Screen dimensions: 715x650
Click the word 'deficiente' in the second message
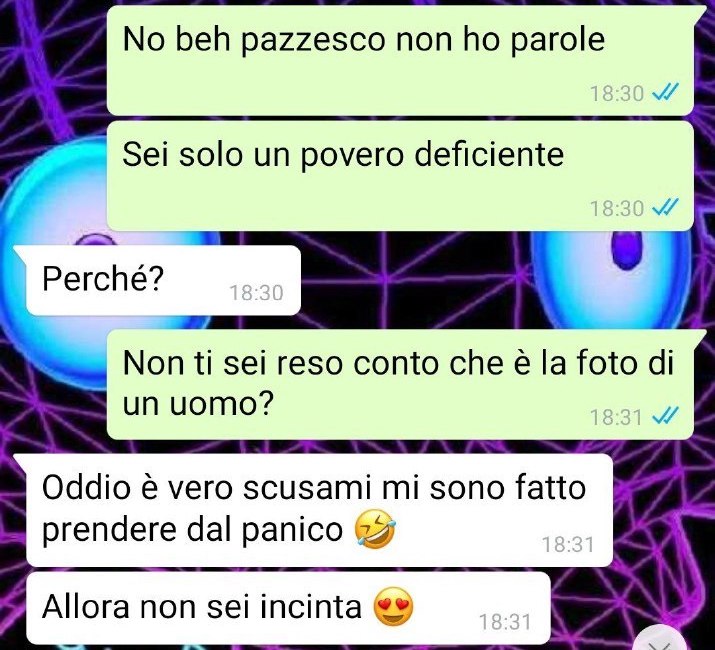(489, 154)
